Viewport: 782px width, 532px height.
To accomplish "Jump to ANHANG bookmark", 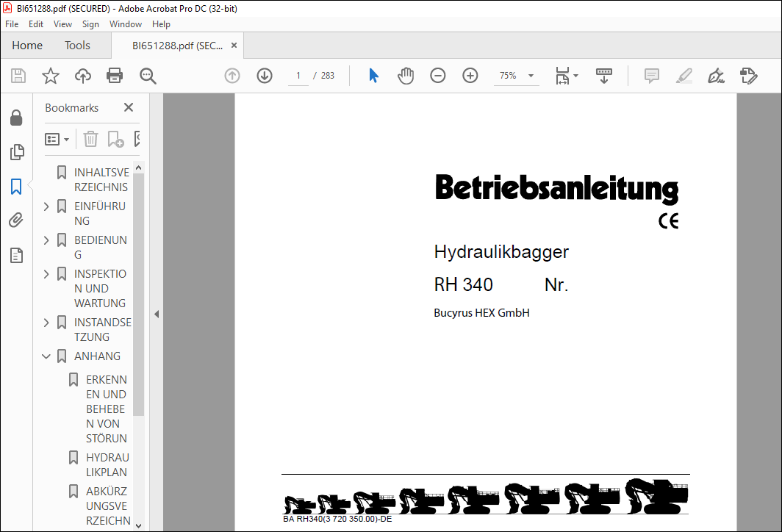I will (97, 356).
